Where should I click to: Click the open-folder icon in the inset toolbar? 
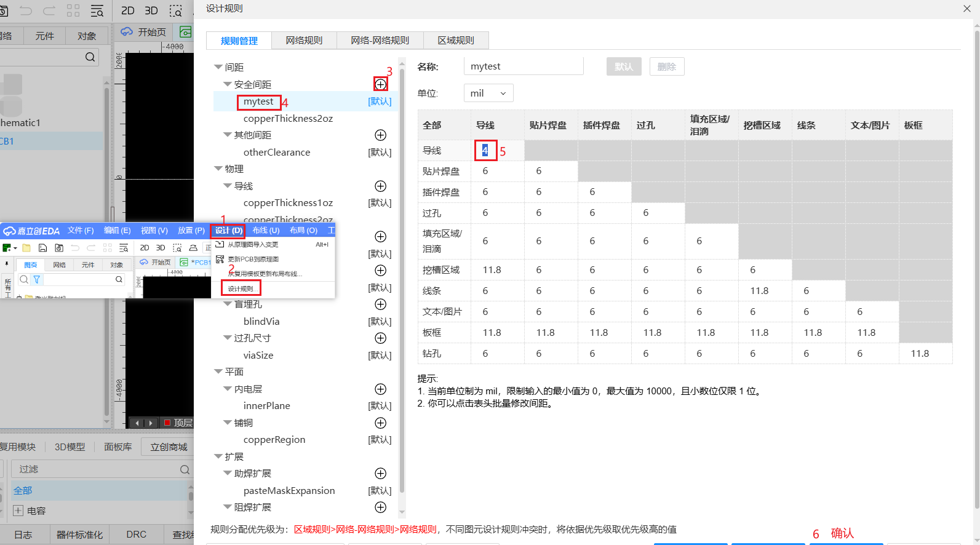(26, 248)
